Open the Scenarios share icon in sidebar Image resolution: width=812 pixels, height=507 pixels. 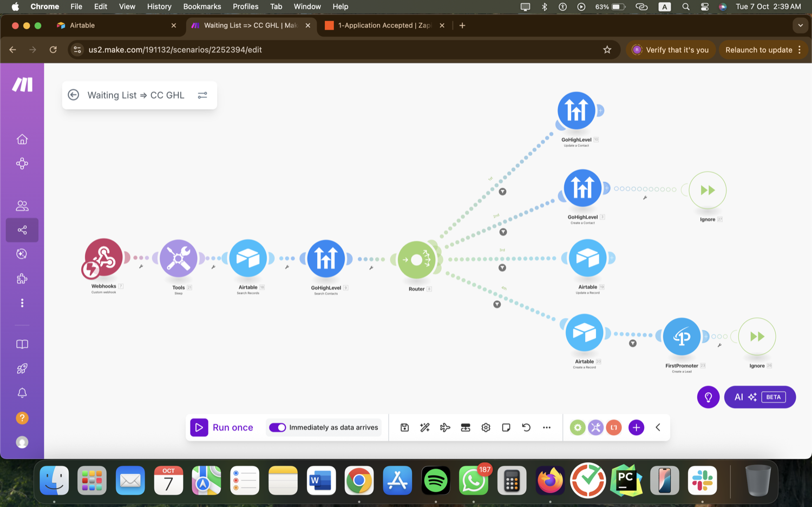tap(22, 230)
